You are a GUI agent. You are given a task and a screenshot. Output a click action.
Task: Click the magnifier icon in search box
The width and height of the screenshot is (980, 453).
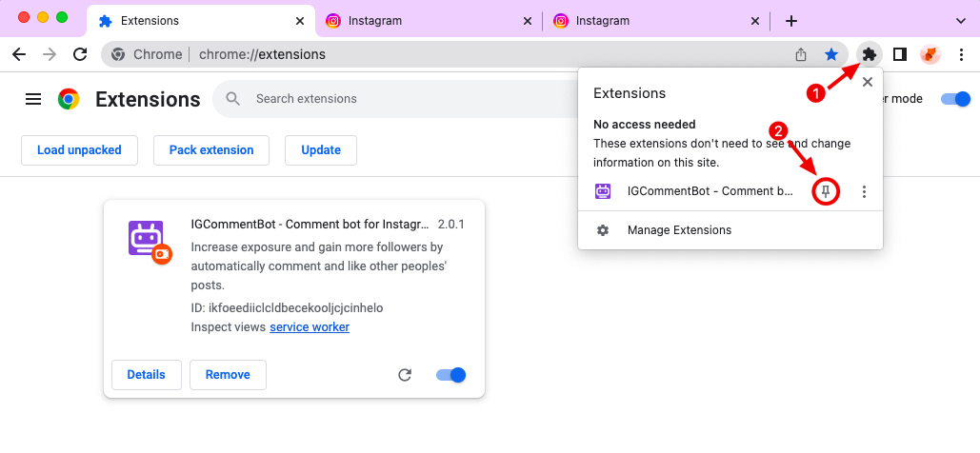click(x=233, y=99)
